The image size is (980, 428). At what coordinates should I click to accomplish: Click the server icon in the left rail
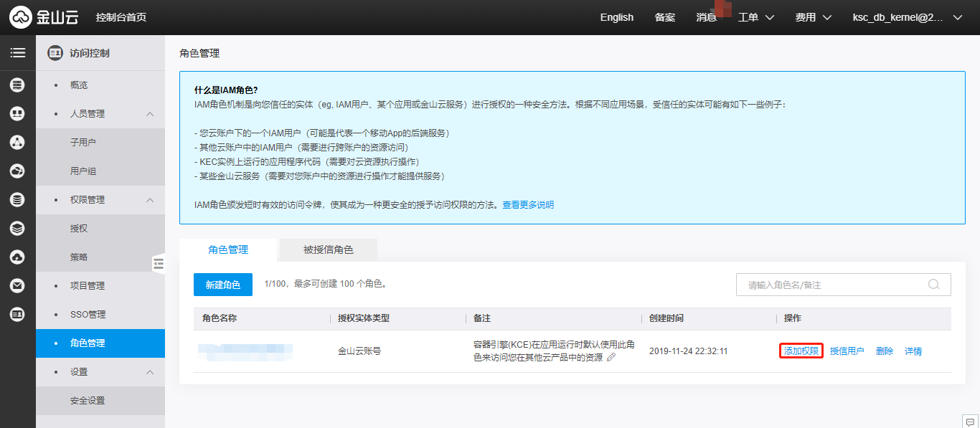click(17, 85)
